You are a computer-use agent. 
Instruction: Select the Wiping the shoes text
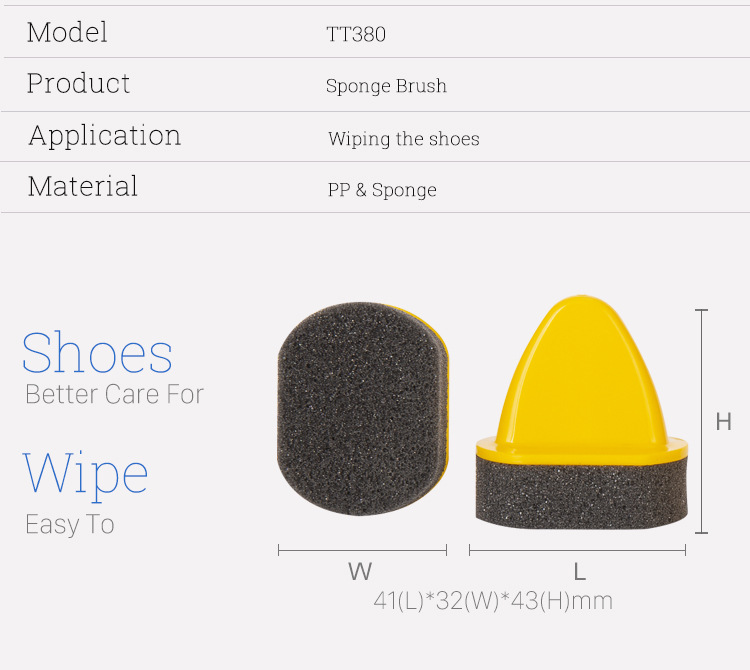[404, 139]
